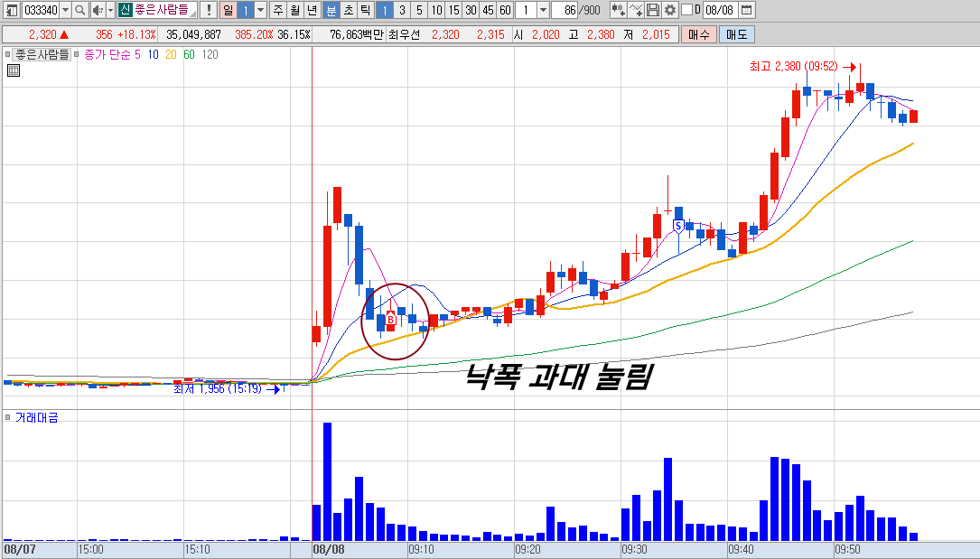The width and height of the screenshot is (980, 559).
Task: Choose the 1-minute interval tab
Action: [x=385, y=10]
